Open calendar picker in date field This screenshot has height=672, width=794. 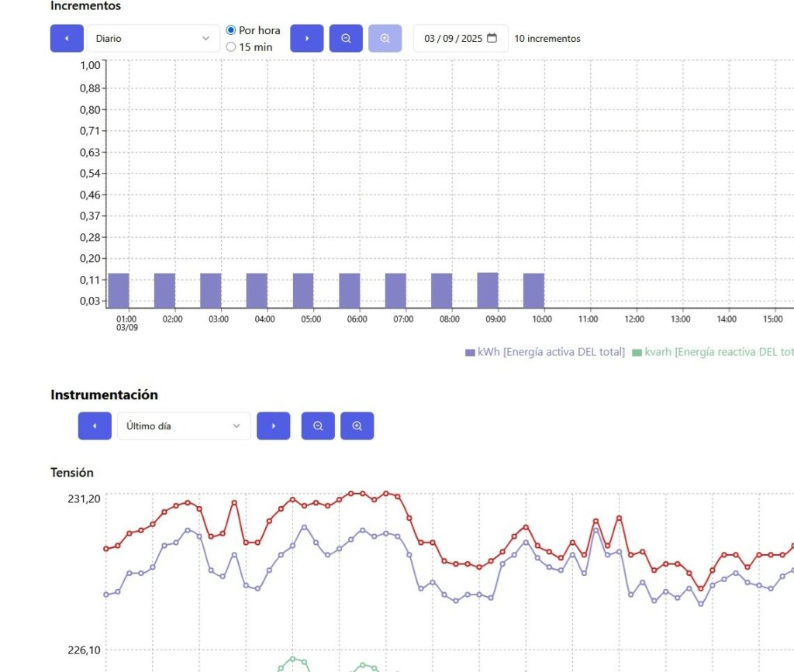(x=492, y=38)
